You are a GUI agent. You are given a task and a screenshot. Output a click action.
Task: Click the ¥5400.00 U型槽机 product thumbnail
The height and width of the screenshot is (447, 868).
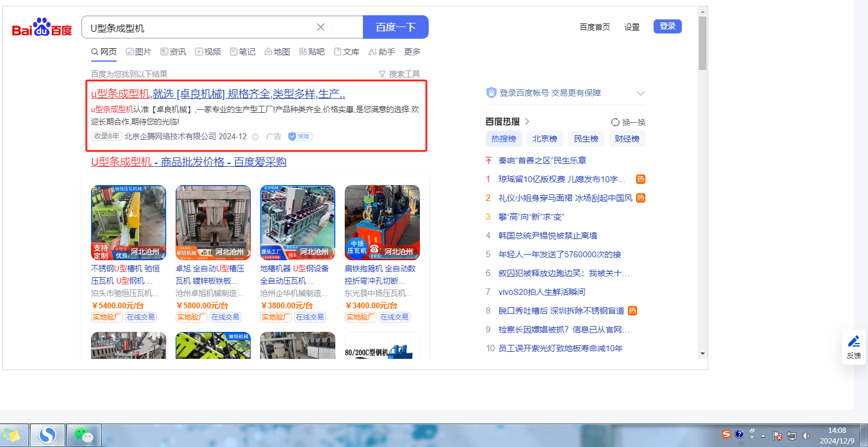(129, 223)
